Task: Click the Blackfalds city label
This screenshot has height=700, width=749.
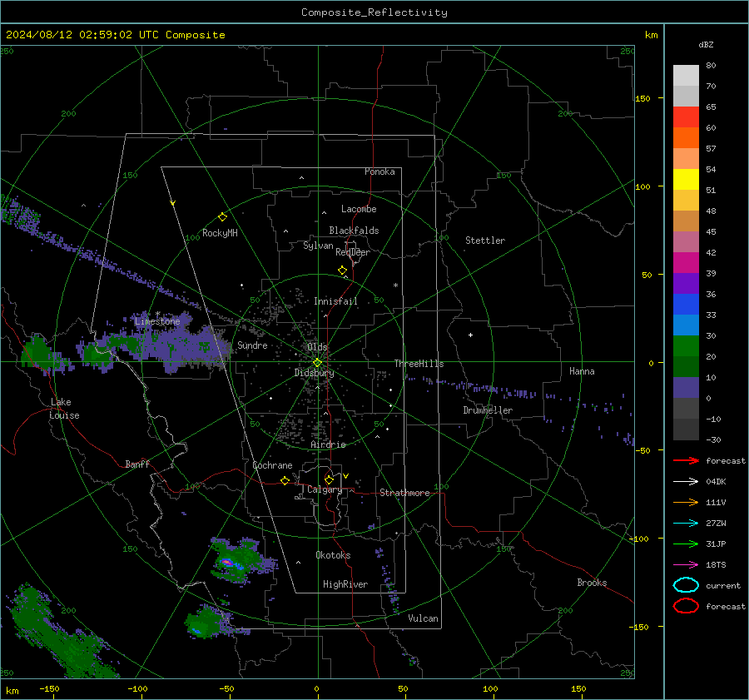Action: (354, 231)
